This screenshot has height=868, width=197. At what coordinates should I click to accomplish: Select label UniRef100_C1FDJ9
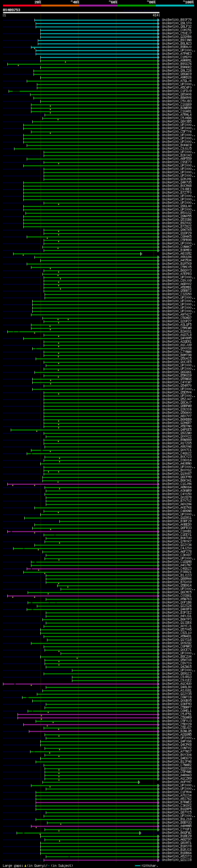tap(177, 91)
